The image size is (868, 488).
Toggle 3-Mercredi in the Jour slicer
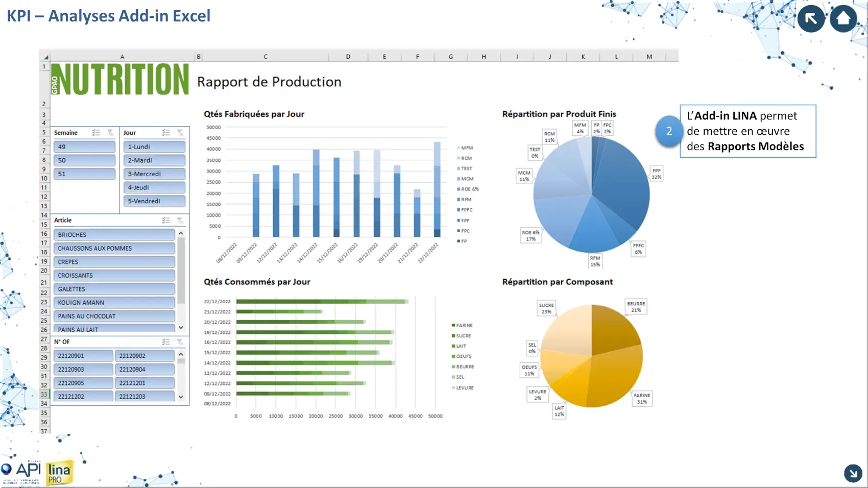pyautogui.click(x=154, y=174)
